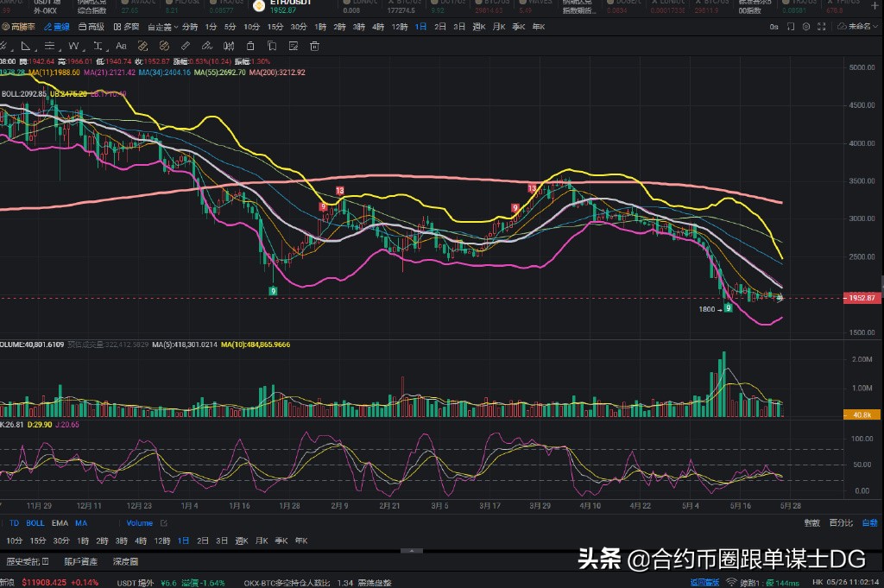
Task: Switch to the 深度圖 tab
Action: [126, 560]
